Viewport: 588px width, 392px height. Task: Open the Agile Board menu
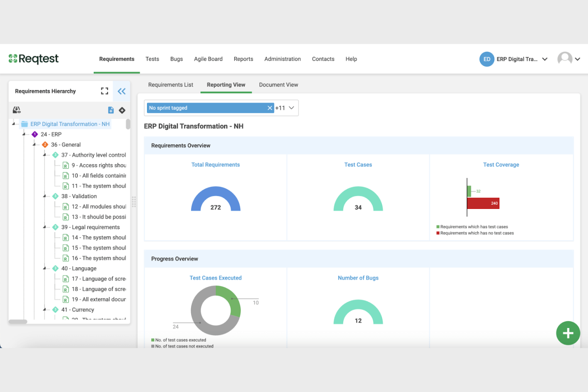208,59
